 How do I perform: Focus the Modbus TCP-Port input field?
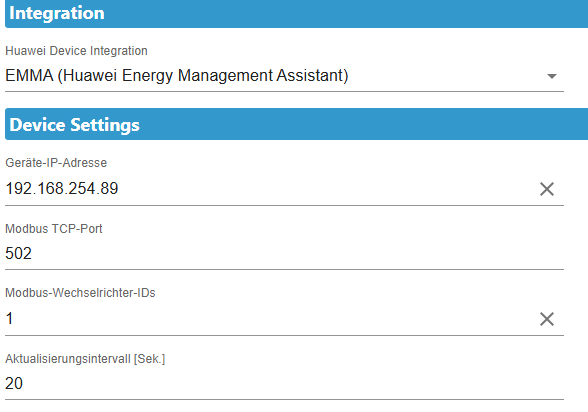coord(284,253)
